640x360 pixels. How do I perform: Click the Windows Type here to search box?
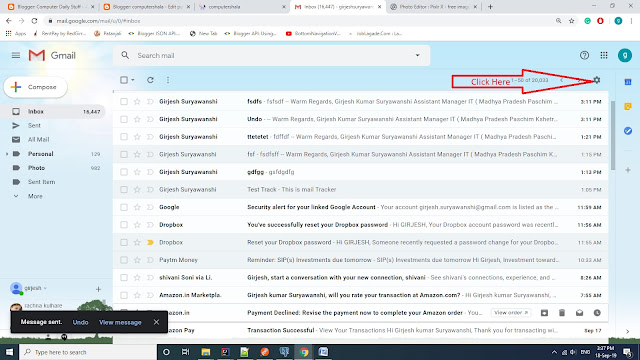(x=88, y=352)
